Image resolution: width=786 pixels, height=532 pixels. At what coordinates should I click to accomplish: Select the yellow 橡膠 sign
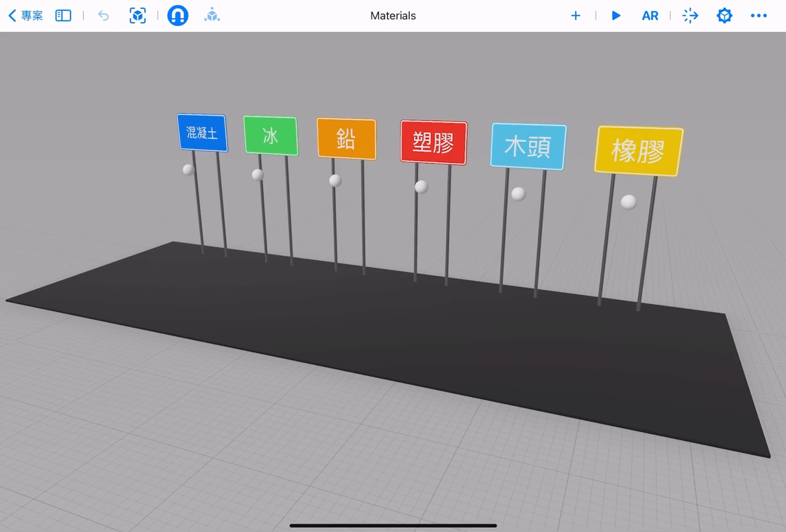coord(639,151)
